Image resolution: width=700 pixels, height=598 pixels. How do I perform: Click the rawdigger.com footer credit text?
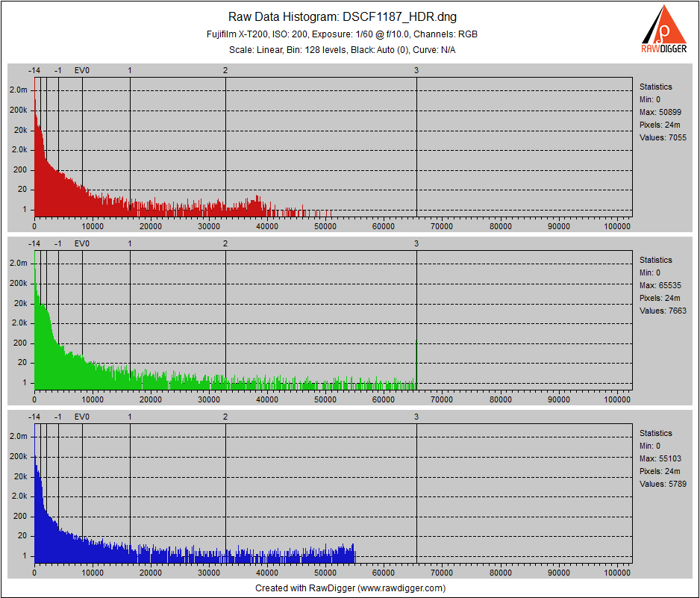coord(350,588)
